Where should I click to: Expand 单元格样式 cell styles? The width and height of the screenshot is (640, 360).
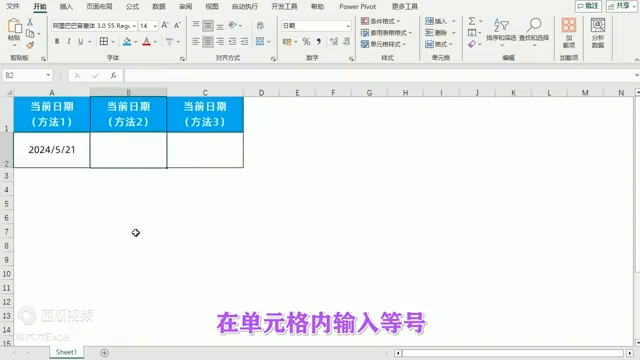coord(383,44)
